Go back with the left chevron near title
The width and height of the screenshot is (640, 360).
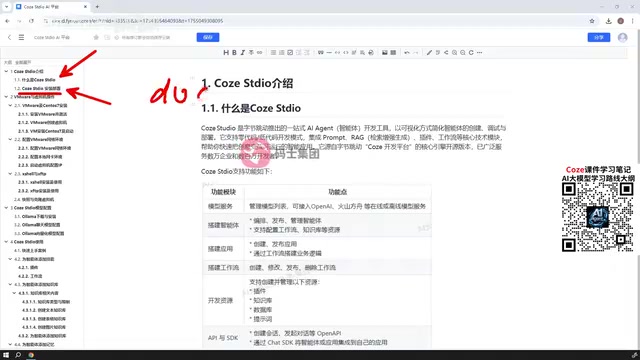[x=9, y=37]
